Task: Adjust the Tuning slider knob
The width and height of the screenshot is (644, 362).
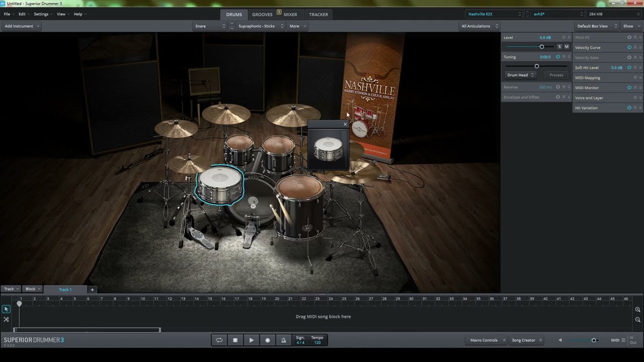Action: [536, 66]
